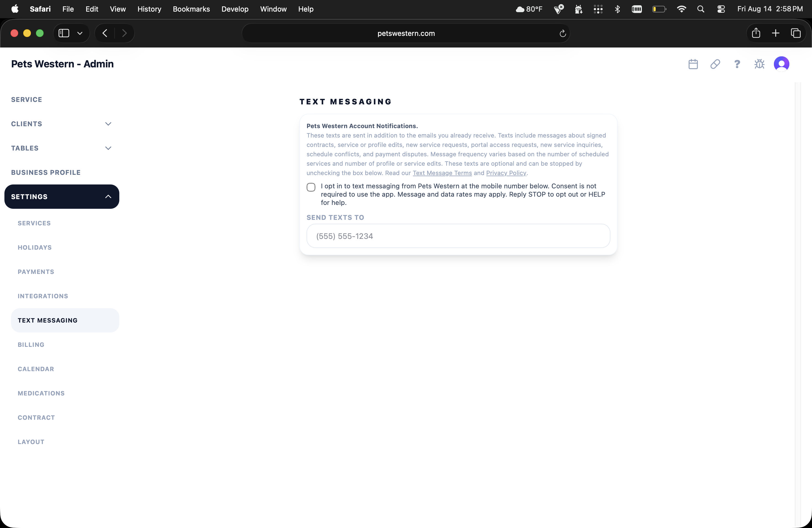Open Control Center in the menu bar
The height and width of the screenshot is (528, 812).
pyautogui.click(x=721, y=9)
